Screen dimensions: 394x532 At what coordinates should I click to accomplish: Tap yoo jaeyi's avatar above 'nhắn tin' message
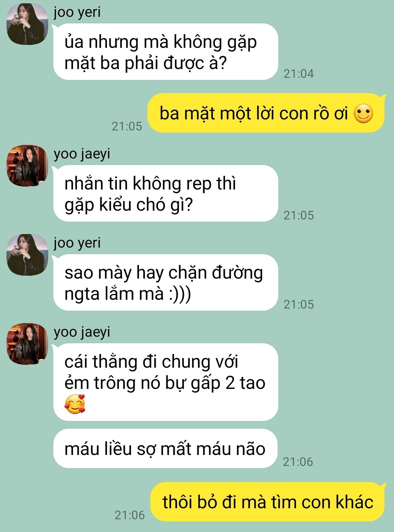tap(27, 166)
